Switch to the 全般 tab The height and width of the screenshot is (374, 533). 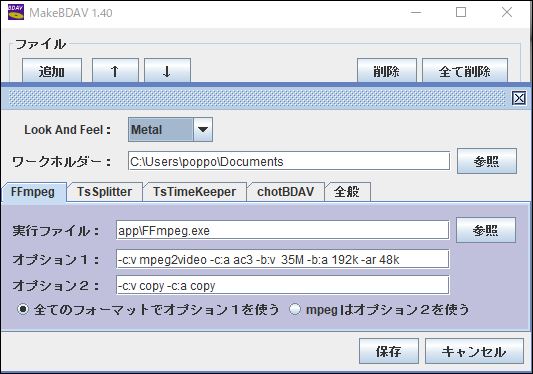click(x=347, y=192)
